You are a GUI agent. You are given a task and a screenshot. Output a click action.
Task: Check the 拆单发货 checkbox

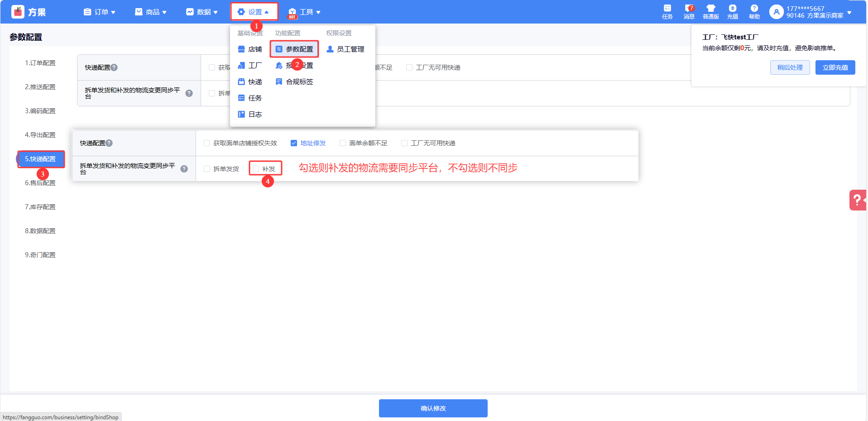coord(207,169)
